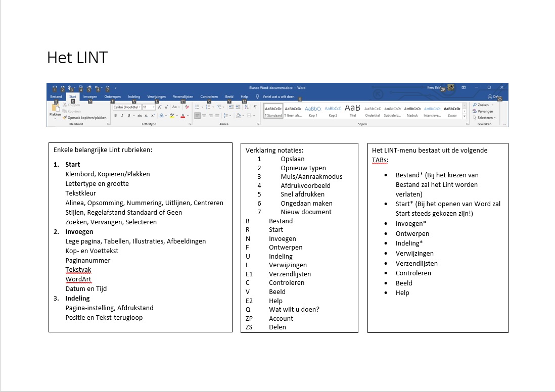Toggle Italic formatting in Lettertype group
This screenshot has width=555, height=392.
pos(122,116)
